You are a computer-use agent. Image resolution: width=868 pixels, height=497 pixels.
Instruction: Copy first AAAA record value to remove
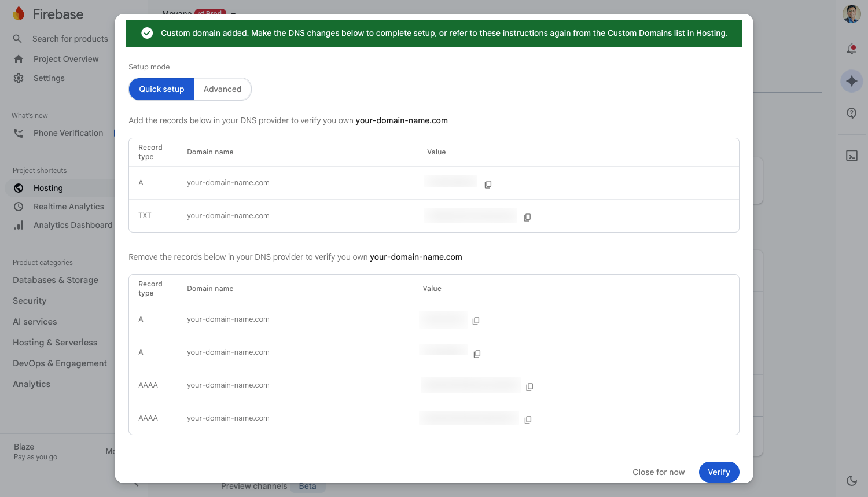pyautogui.click(x=529, y=386)
